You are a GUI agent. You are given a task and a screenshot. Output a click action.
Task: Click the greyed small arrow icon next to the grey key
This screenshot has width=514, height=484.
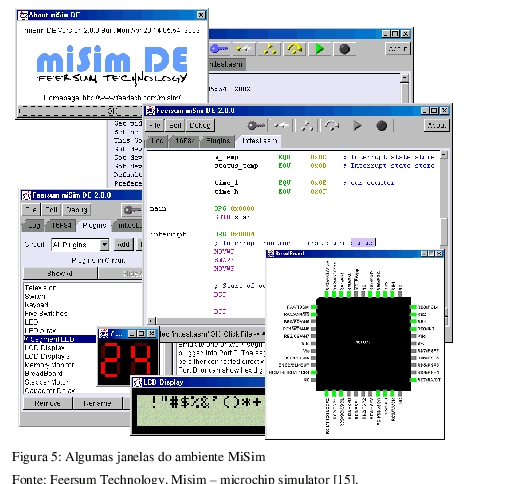coord(281,126)
